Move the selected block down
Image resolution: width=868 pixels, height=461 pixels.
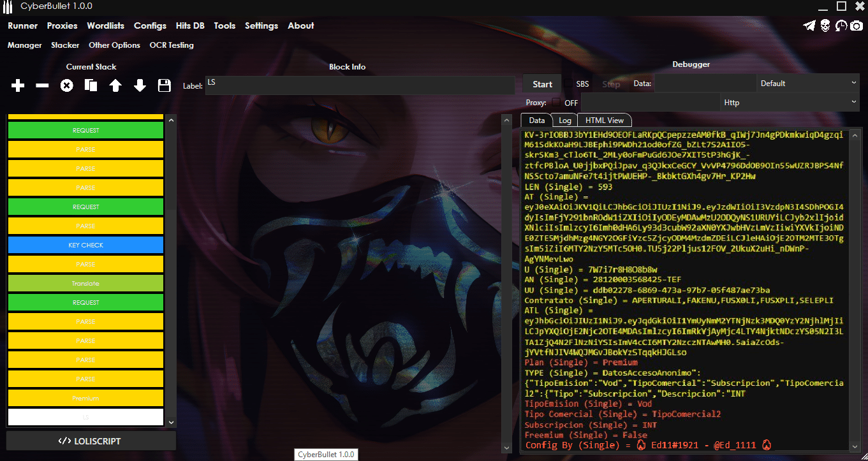pos(140,85)
